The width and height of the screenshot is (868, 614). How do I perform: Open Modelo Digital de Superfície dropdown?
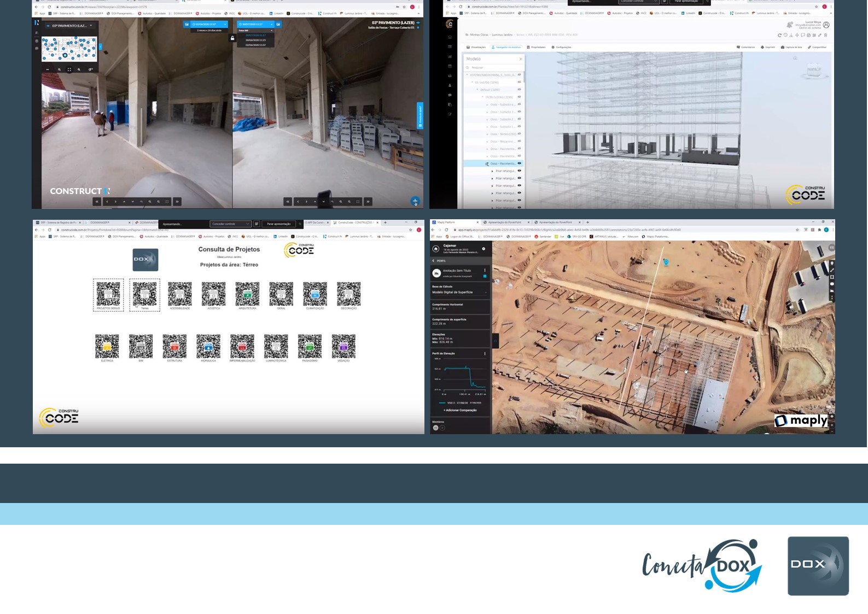click(459, 293)
